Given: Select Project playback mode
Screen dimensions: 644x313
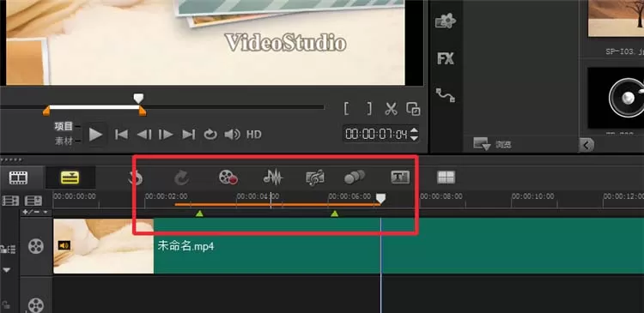Looking at the screenshot, I should point(64,126).
